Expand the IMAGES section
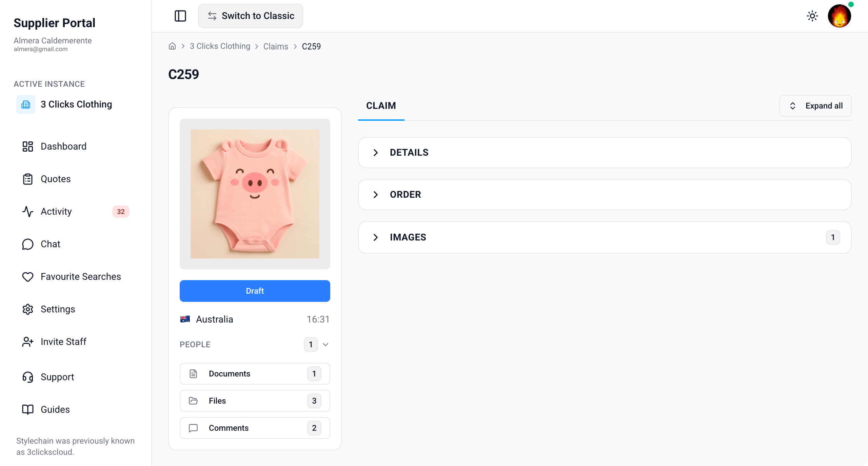The image size is (868, 466). (x=605, y=237)
